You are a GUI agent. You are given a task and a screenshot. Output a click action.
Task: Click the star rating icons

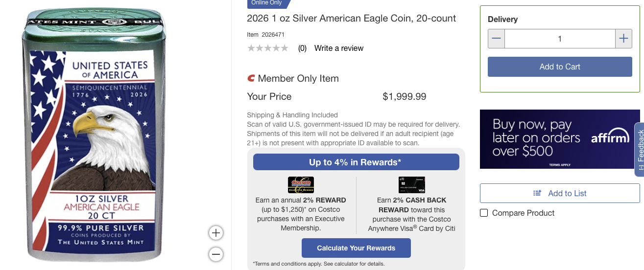click(268, 48)
